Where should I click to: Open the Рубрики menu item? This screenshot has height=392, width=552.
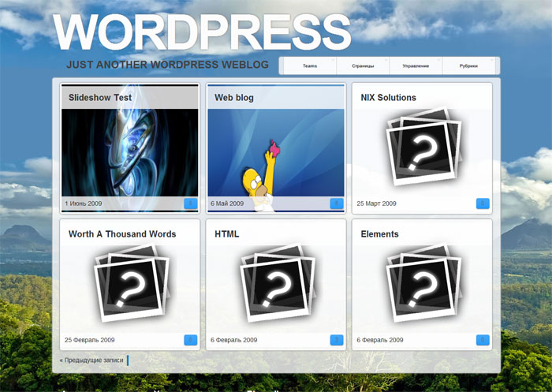pyautogui.click(x=468, y=66)
